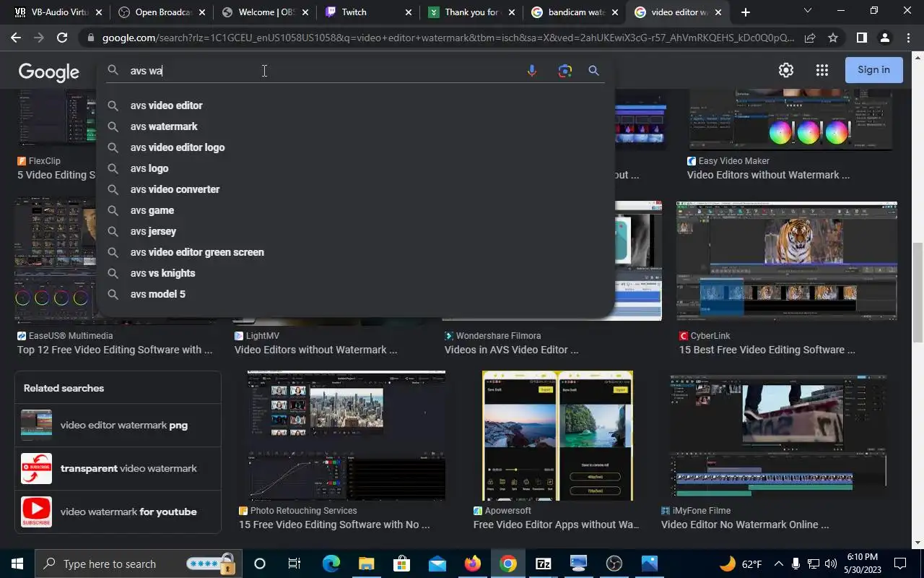Open iMyFone Filme editor thumbnail
The image size is (924, 578).
click(x=778, y=436)
